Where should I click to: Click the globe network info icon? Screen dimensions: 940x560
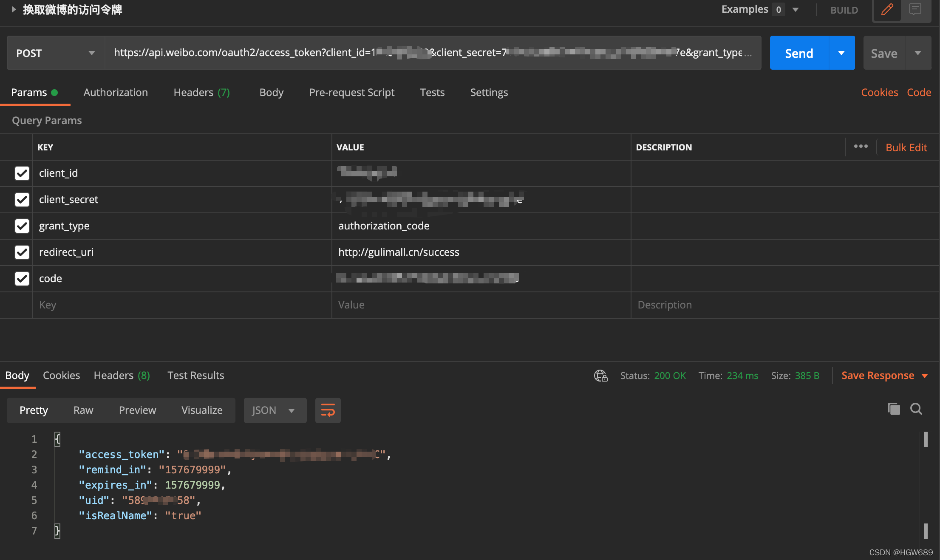600,376
